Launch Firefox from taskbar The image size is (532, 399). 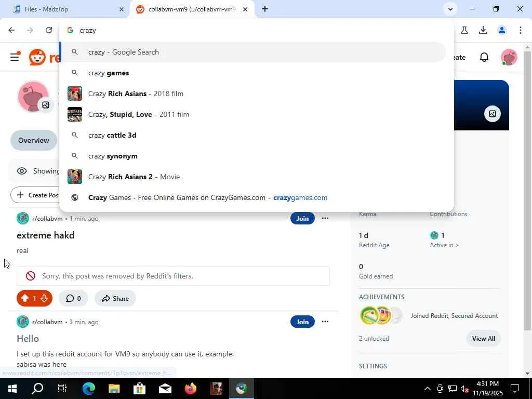point(190,389)
